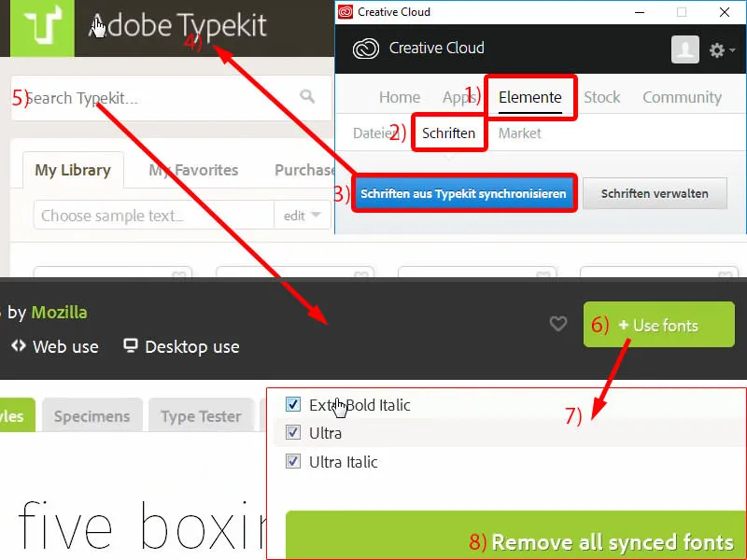Select the Schriften sub-tab
This screenshot has height=560, width=747.
pos(448,133)
